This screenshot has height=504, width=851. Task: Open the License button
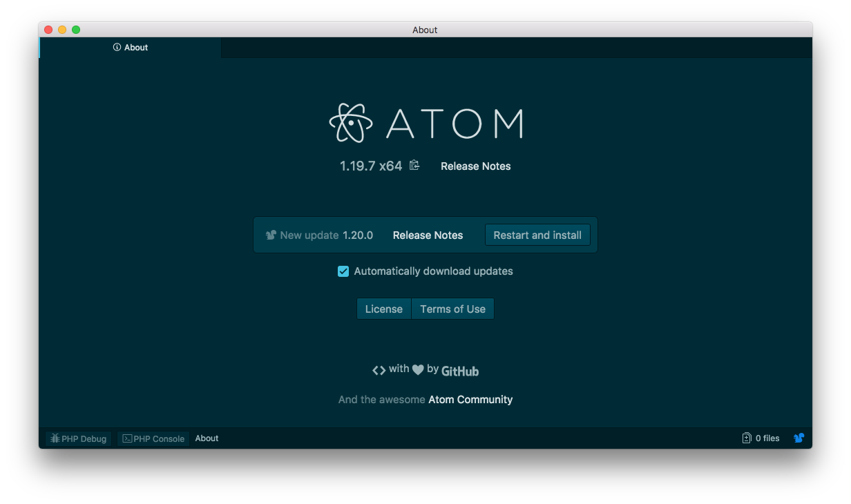[x=384, y=309]
